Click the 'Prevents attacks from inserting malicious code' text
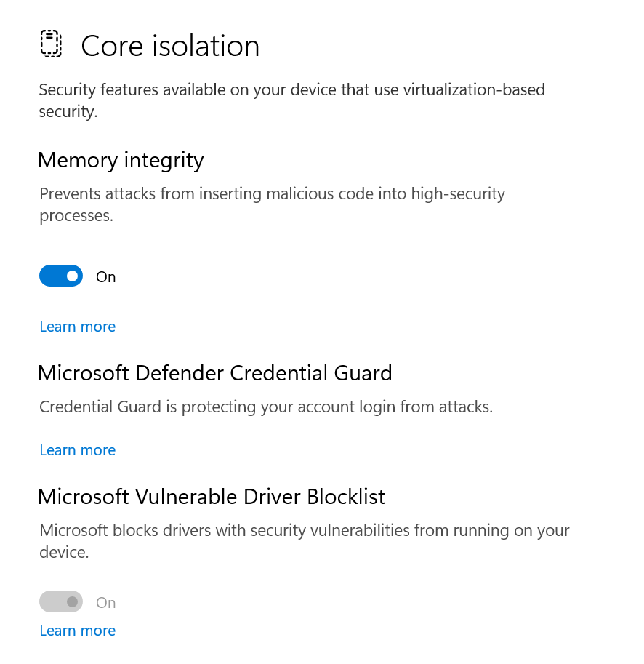The height and width of the screenshot is (664, 644). tap(272, 205)
